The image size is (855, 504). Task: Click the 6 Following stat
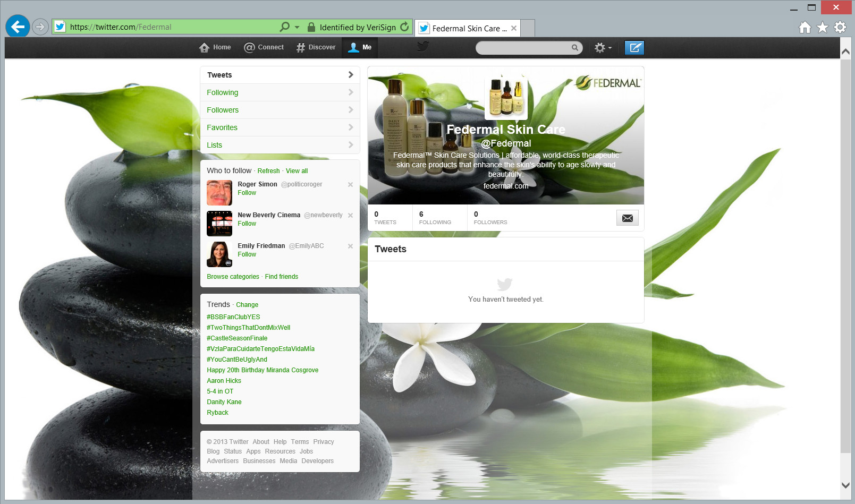435,218
